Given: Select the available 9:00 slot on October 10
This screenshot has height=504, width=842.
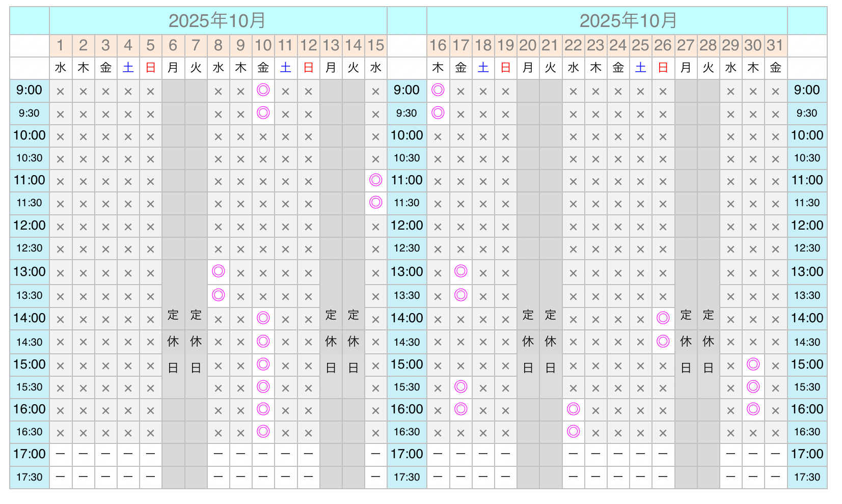Looking at the screenshot, I should tap(263, 90).
